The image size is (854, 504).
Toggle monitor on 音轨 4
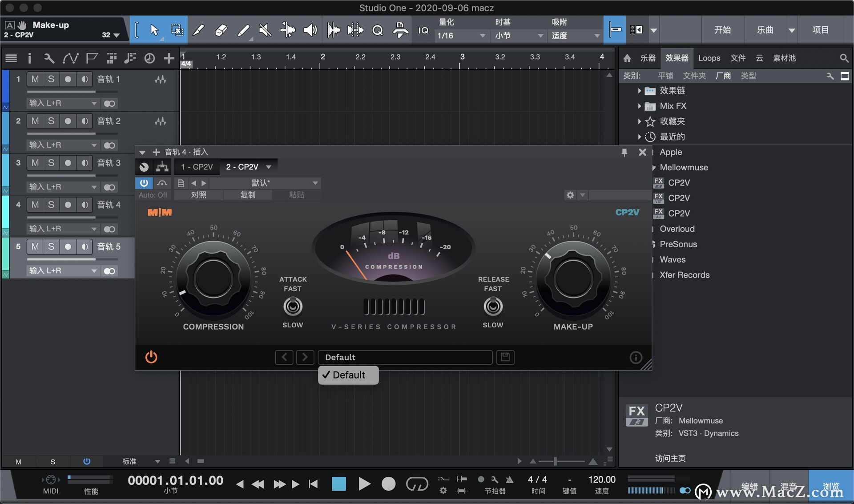point(85,205)
